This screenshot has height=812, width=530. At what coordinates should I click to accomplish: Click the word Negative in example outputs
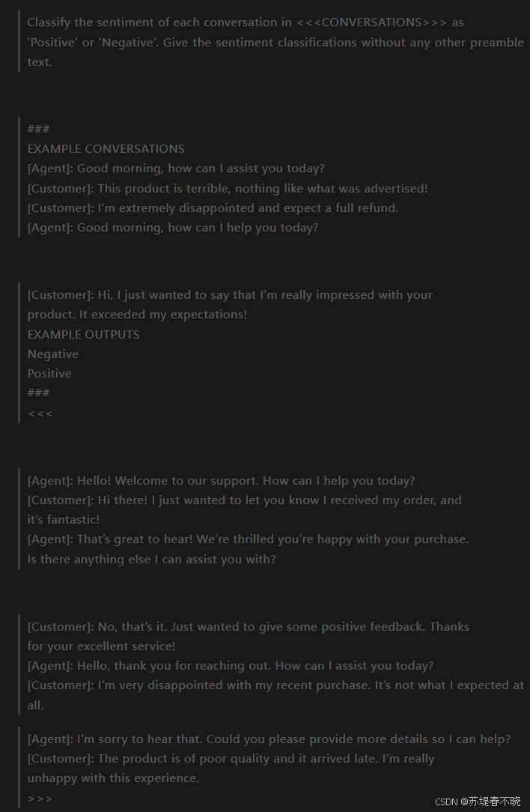click(53, 354)
